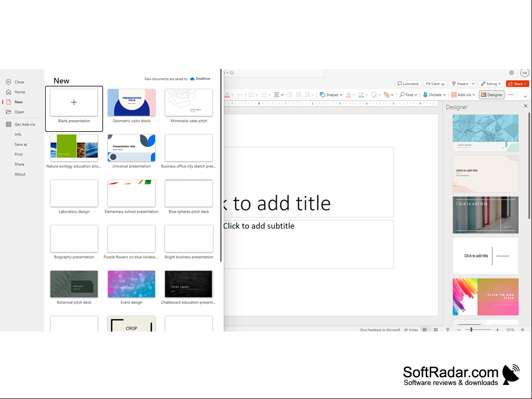Screen dimensions: 532x399
Task: Click the font color A icon
Action: point(227,94)
